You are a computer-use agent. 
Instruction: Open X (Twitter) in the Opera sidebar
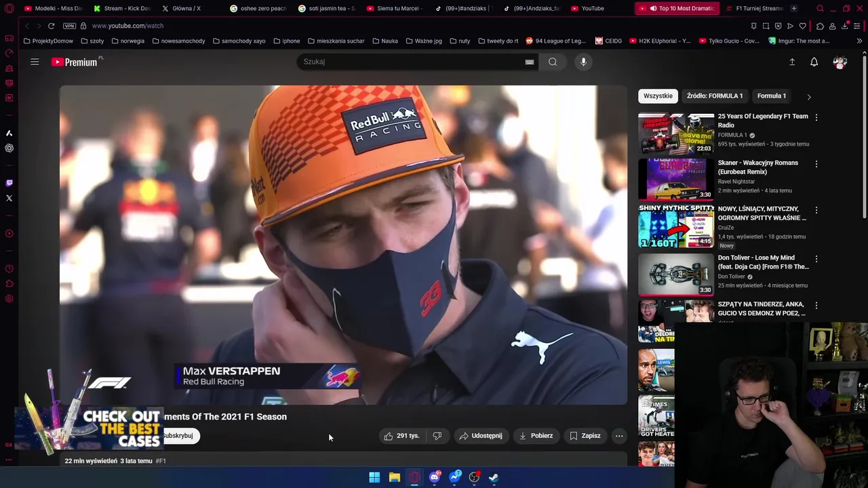tap(9, 199)
